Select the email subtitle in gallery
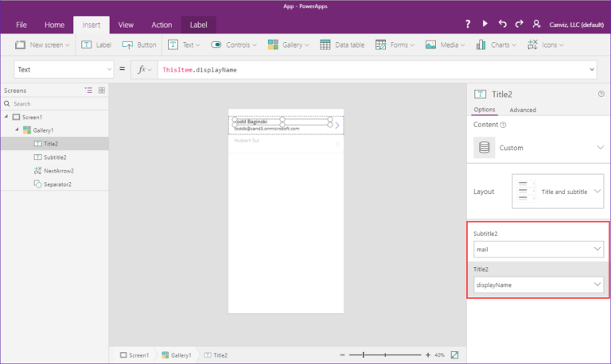The image size is (611, 364). 267,129
